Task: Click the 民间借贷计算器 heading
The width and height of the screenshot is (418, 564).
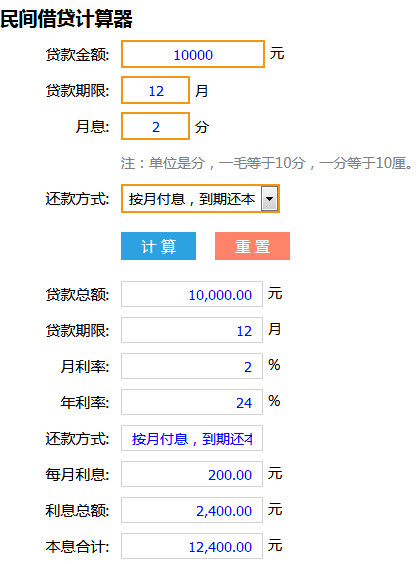Action: [x=67, y=19]
